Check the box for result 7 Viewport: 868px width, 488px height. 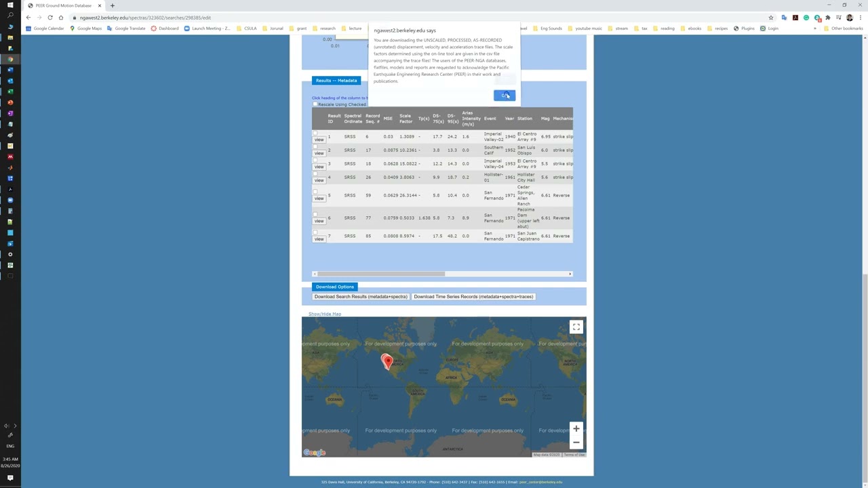tap(315, 232)
